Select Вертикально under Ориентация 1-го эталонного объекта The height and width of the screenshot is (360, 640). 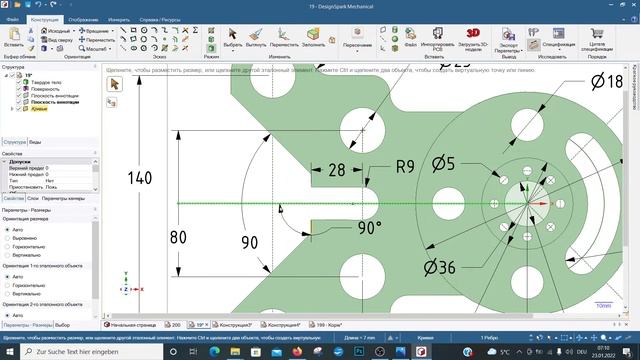pos(7,294)
